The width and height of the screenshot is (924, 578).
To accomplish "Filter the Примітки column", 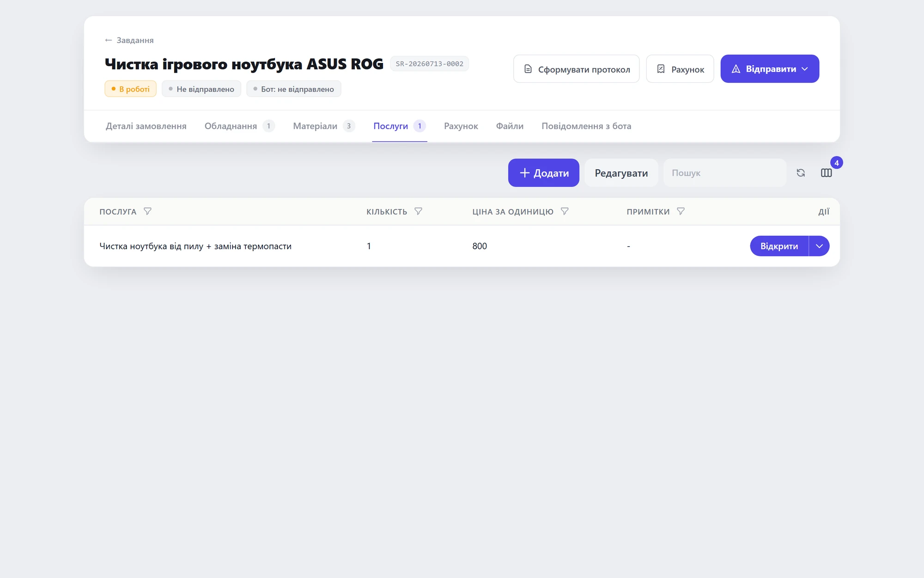I will click(681, 211).
